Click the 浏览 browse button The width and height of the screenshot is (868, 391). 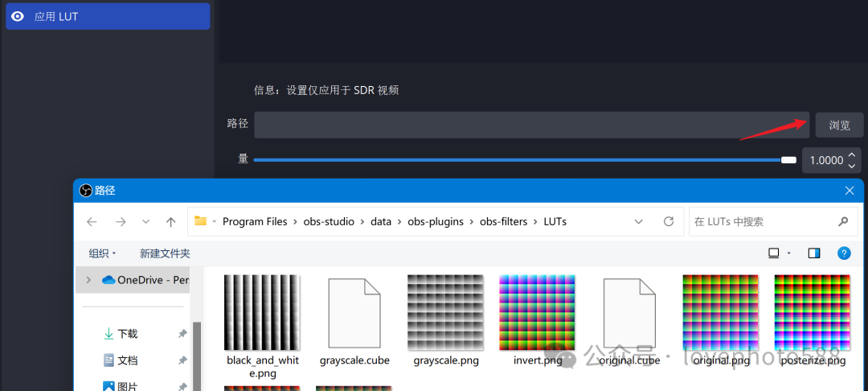[839, 125]
